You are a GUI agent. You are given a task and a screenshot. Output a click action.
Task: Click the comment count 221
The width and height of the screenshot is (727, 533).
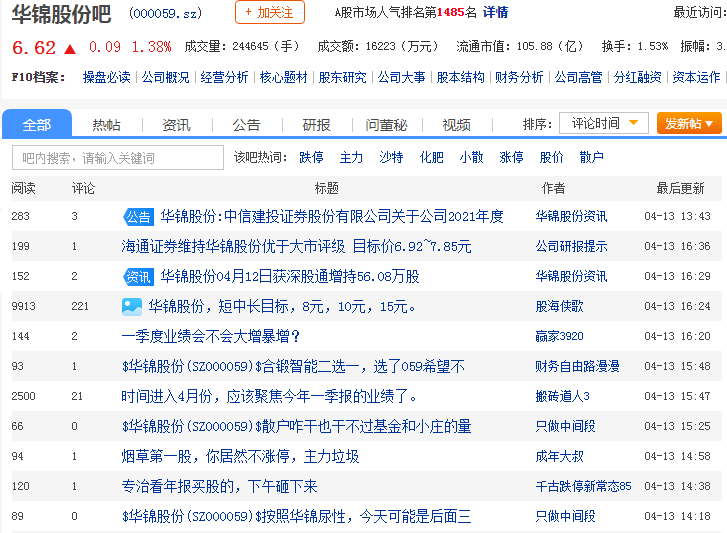80,306
